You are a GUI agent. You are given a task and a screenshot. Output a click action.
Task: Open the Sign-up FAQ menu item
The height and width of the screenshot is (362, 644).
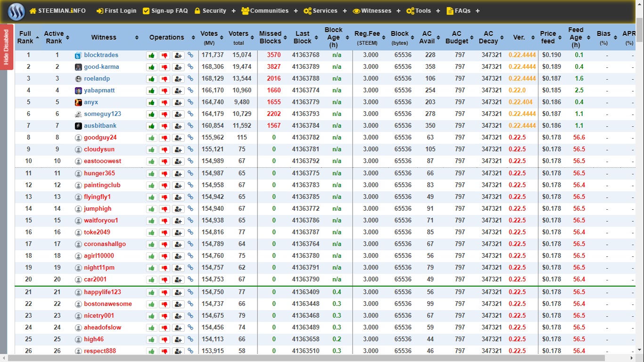coord(165,11)
